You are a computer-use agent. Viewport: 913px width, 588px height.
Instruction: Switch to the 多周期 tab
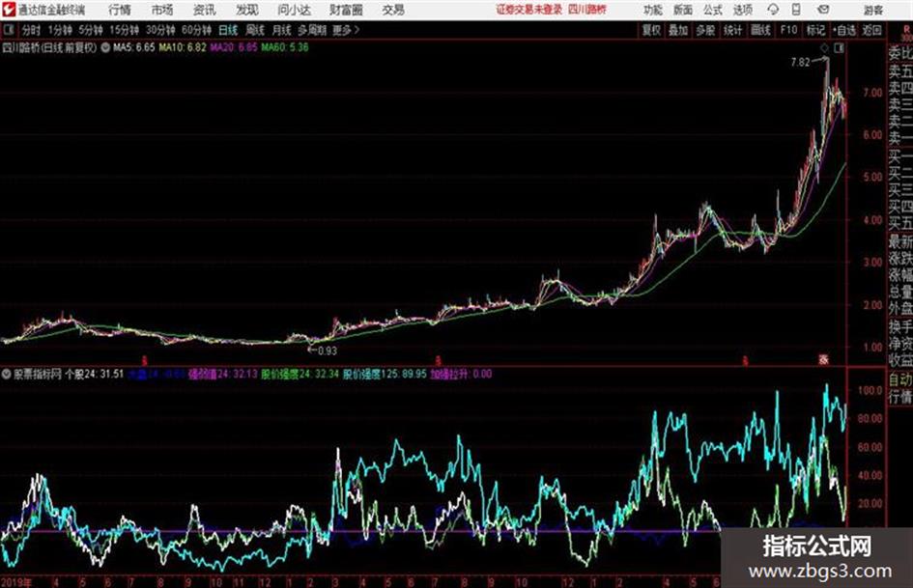click(x=312, y=30)
